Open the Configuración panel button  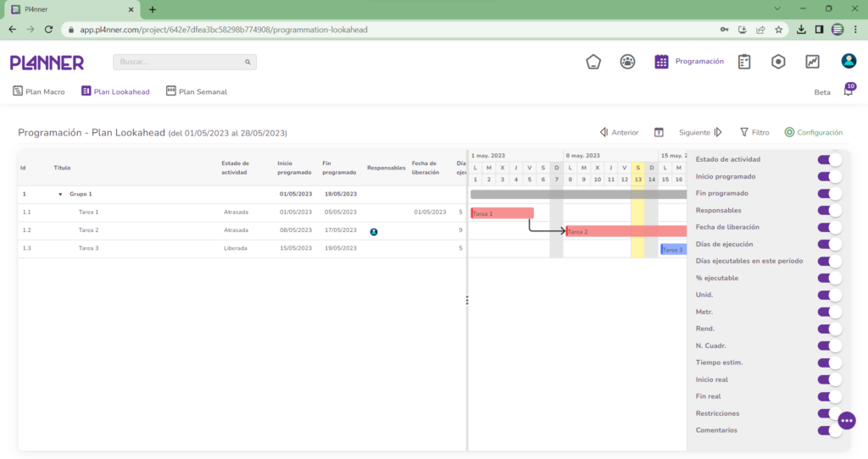[x=813, y=132]
